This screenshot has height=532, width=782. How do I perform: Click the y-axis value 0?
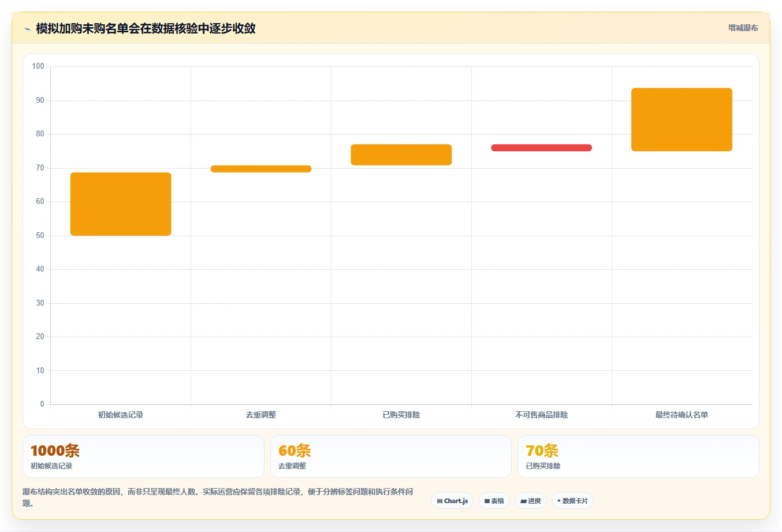[x=42, y=404]
